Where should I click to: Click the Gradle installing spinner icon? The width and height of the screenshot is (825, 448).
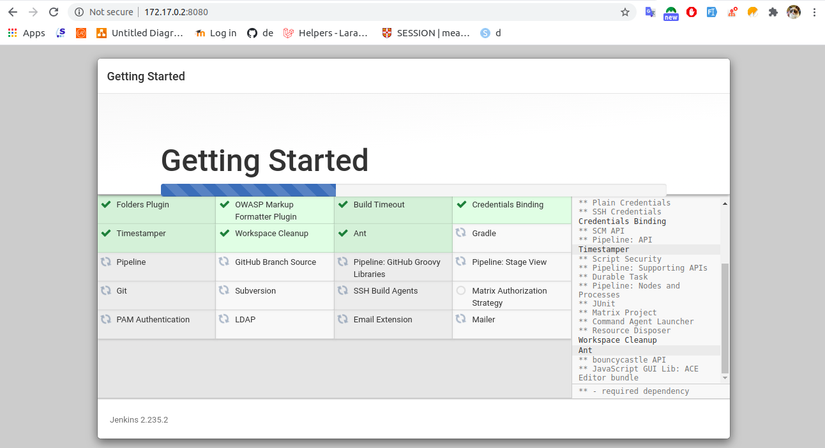click(461, 233)
